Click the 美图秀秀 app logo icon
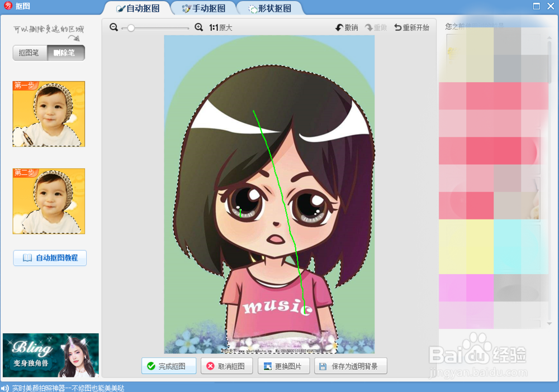 8,6
